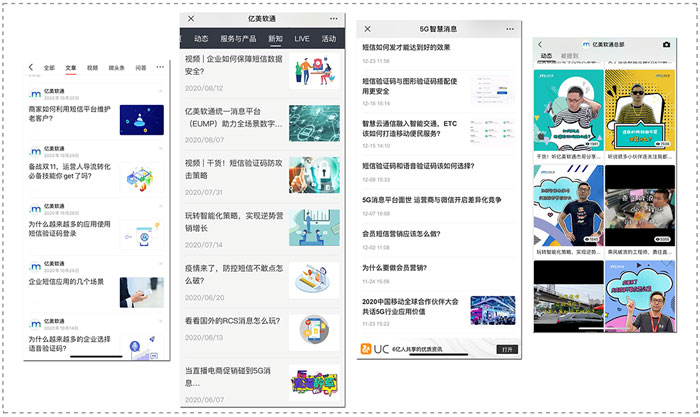
Task: Tap back chevron in 亿美软通总部 screen
Action: pos(540,44)
